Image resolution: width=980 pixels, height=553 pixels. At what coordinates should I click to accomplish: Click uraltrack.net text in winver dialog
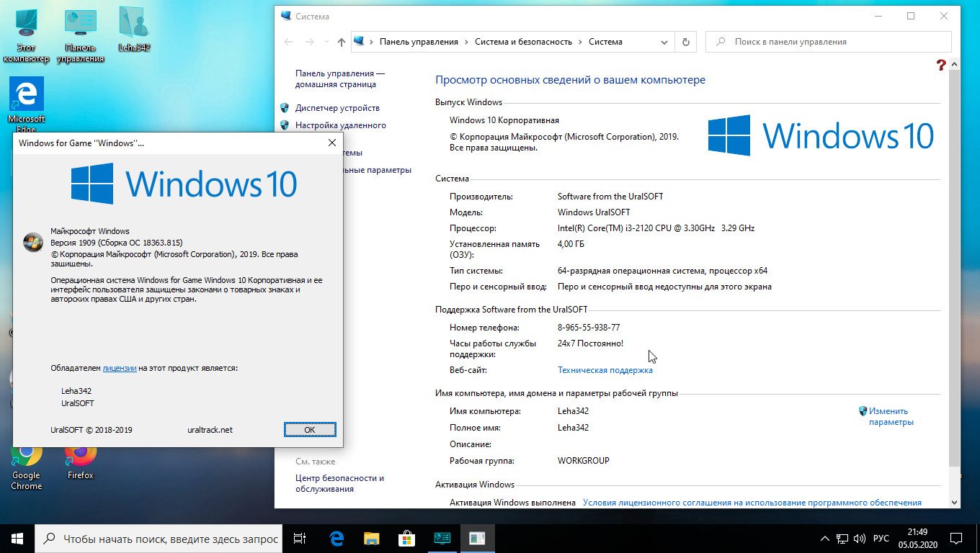pos(210,430)
